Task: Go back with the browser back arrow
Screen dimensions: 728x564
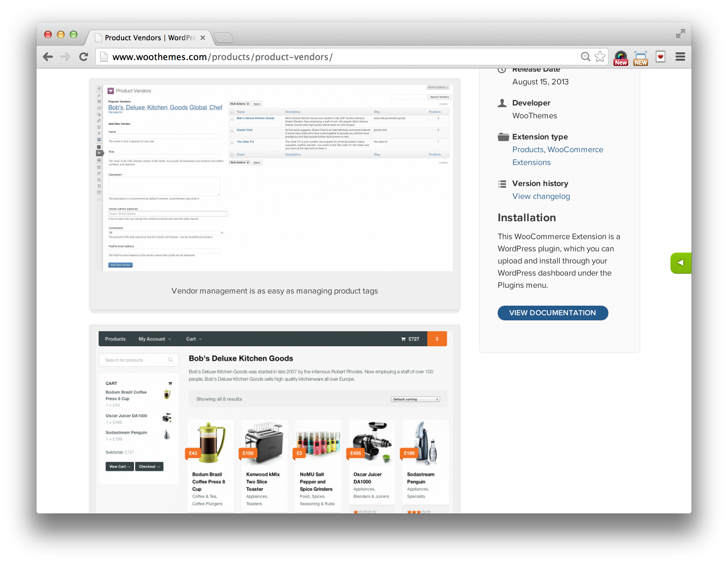Action: [x=48, y=57]
